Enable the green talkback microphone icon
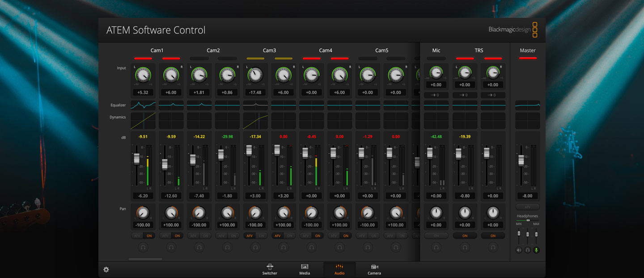 (x=536, y=250)
